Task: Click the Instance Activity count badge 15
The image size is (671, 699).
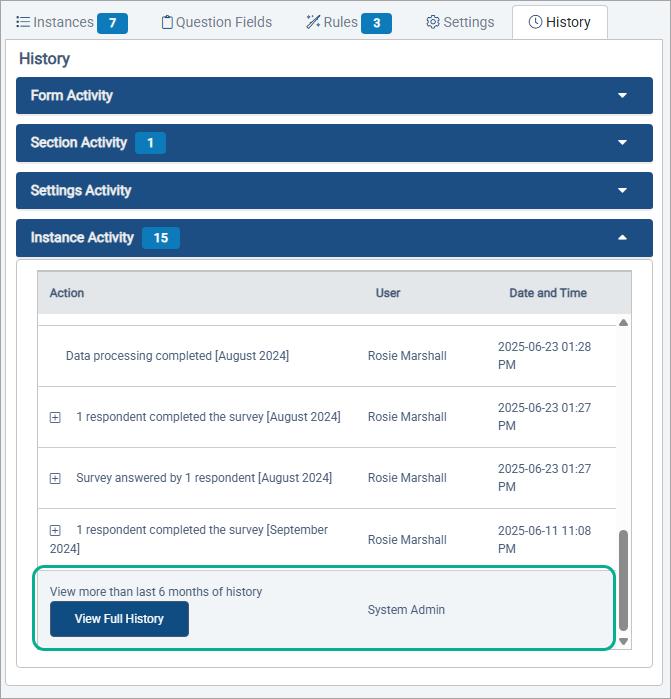Action: (x=160, y=238)
